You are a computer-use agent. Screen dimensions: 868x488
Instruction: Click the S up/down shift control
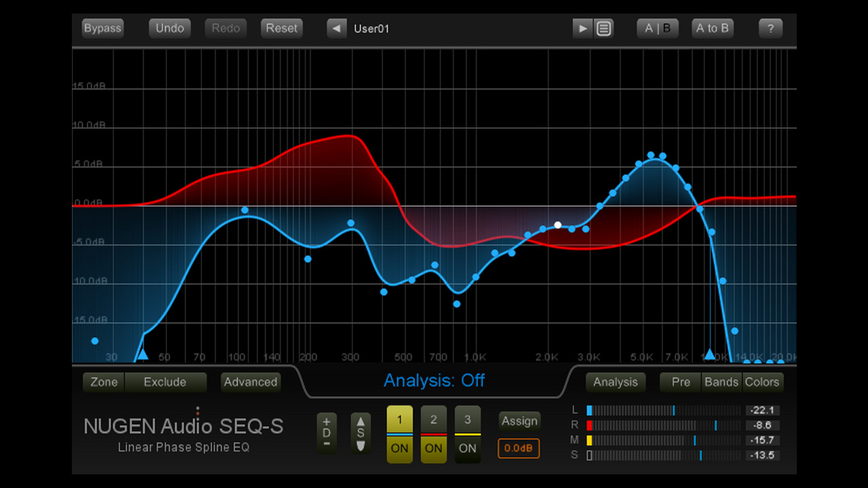(x=361, y=433)
